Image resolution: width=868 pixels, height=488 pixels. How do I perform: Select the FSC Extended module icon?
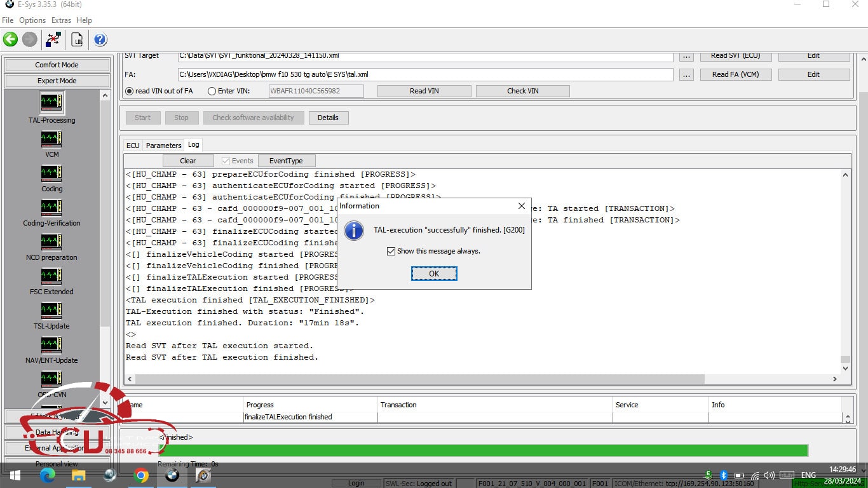(51, 275)
